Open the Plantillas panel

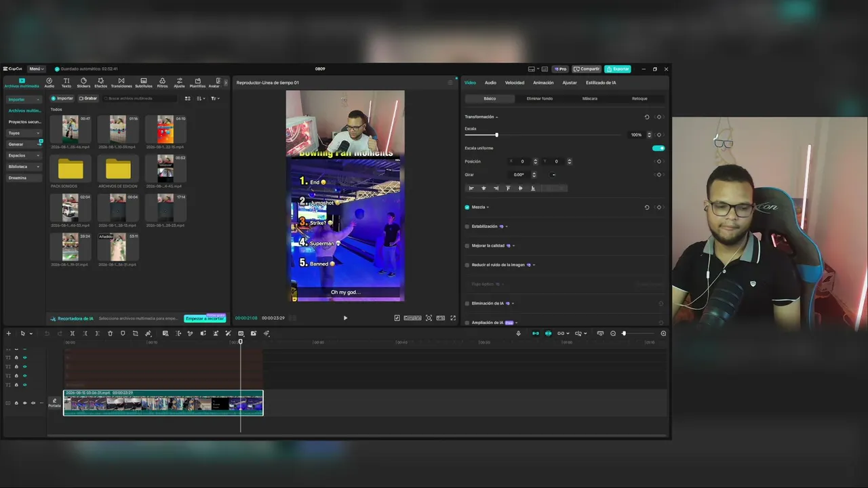click(x=197, y=83)
